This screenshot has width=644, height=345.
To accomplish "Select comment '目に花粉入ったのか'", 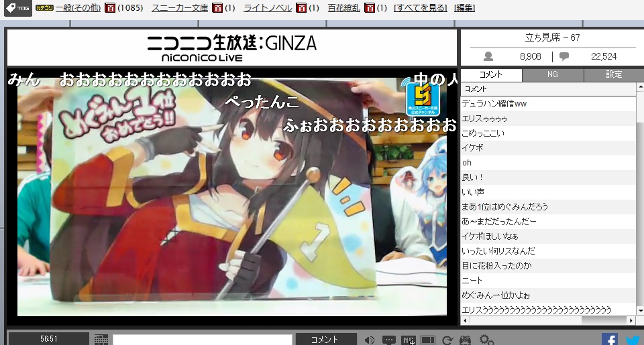I will tap(548, 266).
